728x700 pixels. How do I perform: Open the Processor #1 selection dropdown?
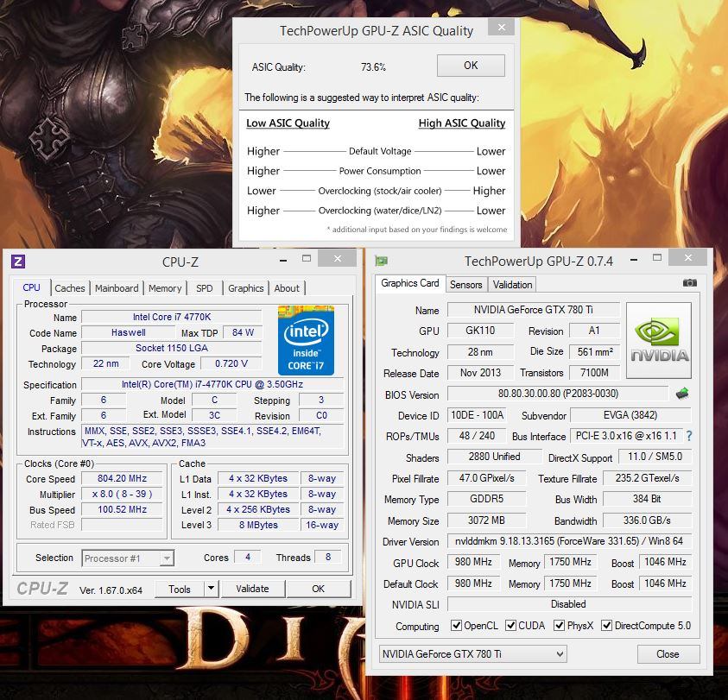(128, 558)
